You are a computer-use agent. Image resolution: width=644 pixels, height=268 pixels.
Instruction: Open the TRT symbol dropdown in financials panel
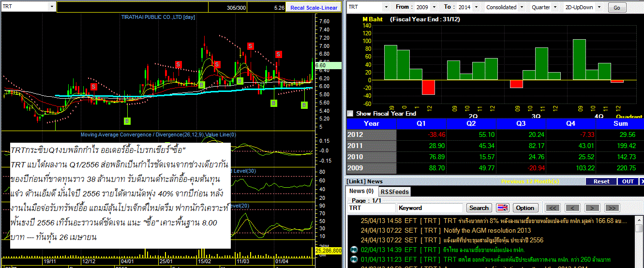point(386,7)
